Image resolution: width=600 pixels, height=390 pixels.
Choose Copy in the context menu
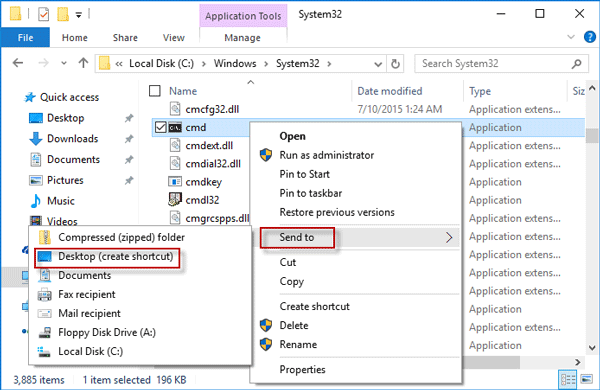coord(292,281)
